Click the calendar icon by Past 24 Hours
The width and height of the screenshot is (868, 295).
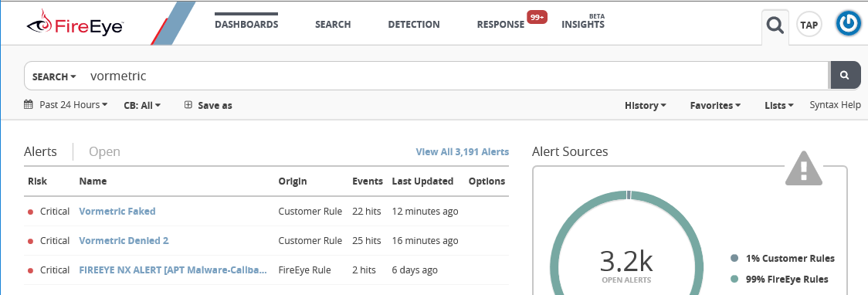(29, 104)
